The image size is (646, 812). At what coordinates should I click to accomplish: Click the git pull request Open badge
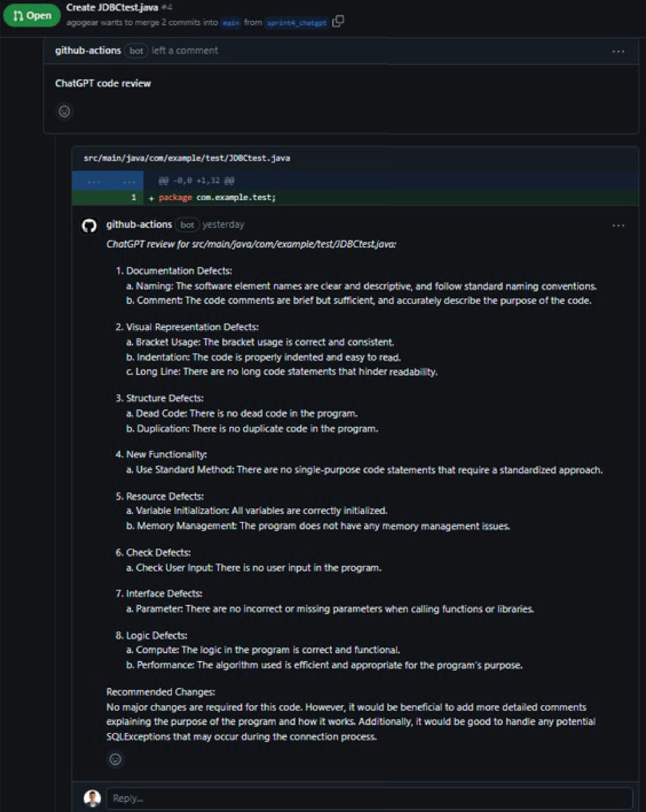point(32,15)
